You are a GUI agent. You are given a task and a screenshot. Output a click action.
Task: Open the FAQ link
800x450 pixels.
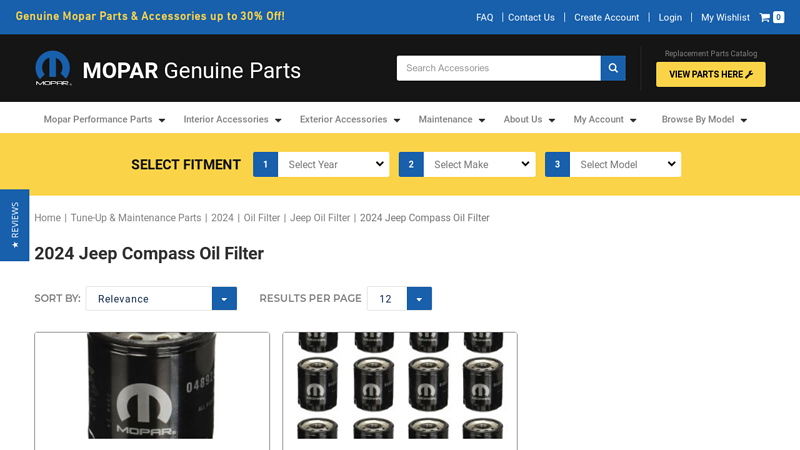484,17
